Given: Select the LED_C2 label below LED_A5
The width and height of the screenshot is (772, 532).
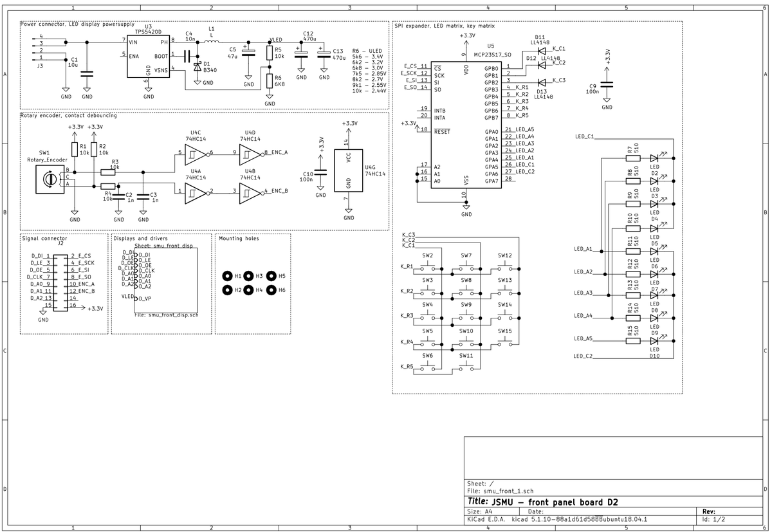Looking at the screenshot, I should coord(584,356).
